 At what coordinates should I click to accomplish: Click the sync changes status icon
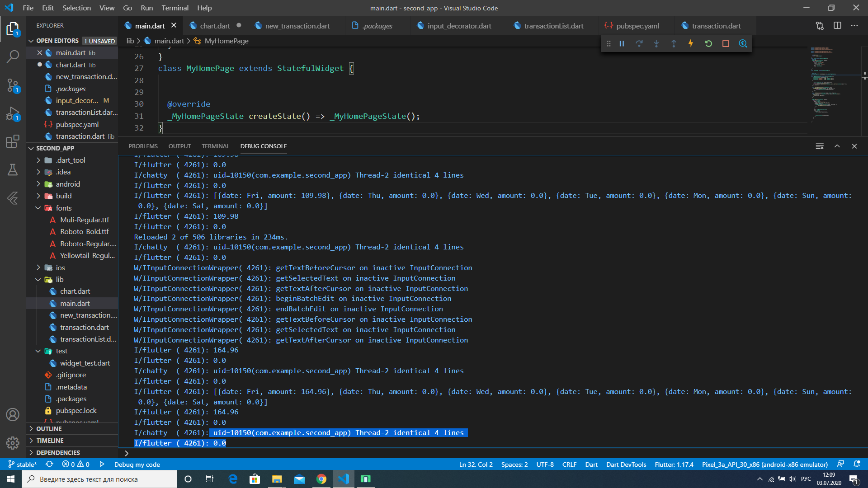(x=49, y=465)
